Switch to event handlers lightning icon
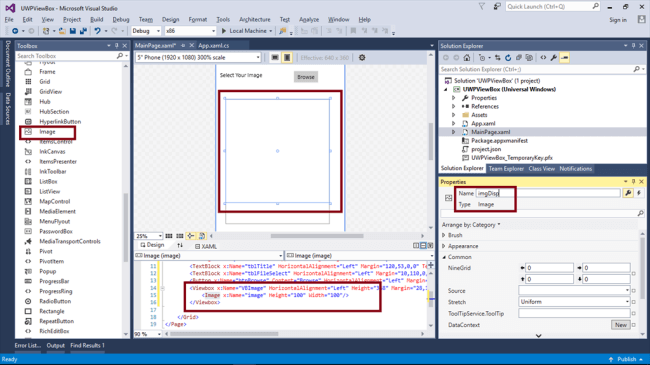This screenshot has width=650, height=365. click(639, 193)
